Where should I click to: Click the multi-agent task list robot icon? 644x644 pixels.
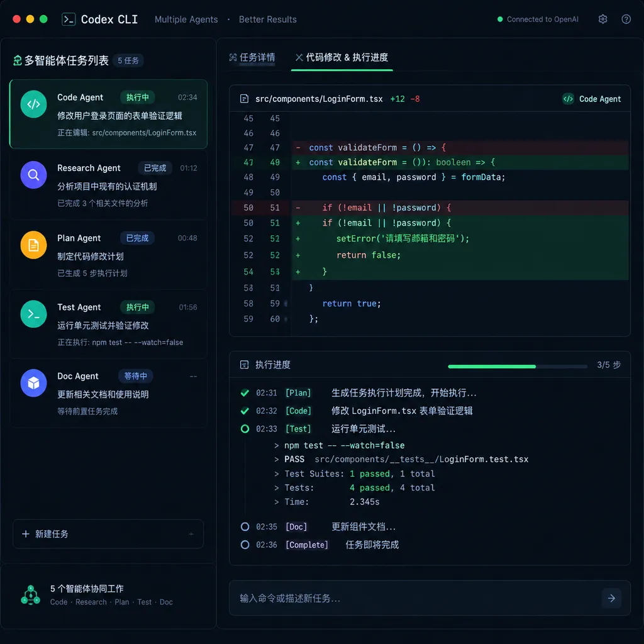17,60
